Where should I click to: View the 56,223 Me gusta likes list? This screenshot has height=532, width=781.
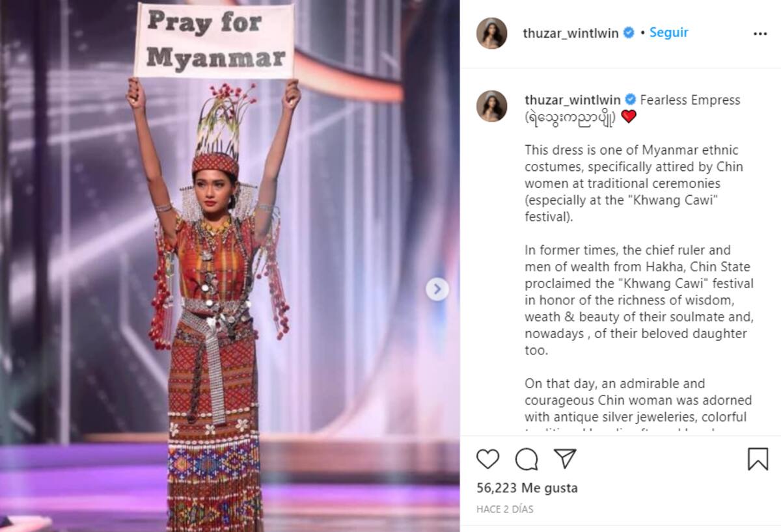point(527,488)
